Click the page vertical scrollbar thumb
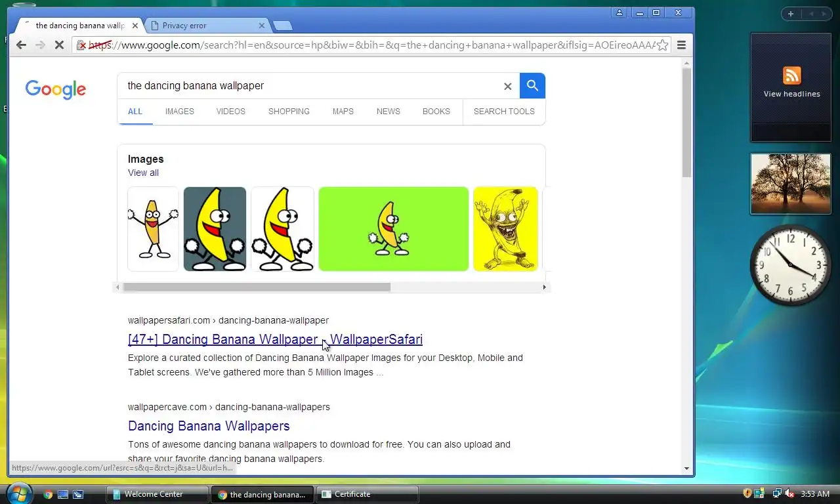Screen dimensions: 840x504 pos(686,123)
